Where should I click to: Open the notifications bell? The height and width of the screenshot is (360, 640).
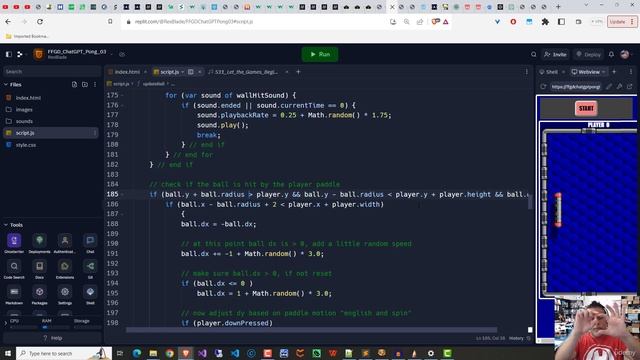pos(611,54)
